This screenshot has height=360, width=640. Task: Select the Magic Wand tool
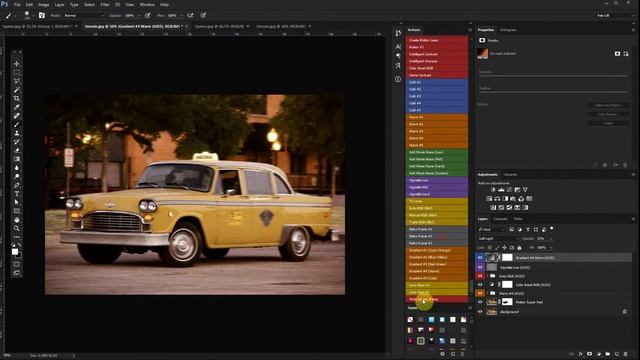point(17,89)
